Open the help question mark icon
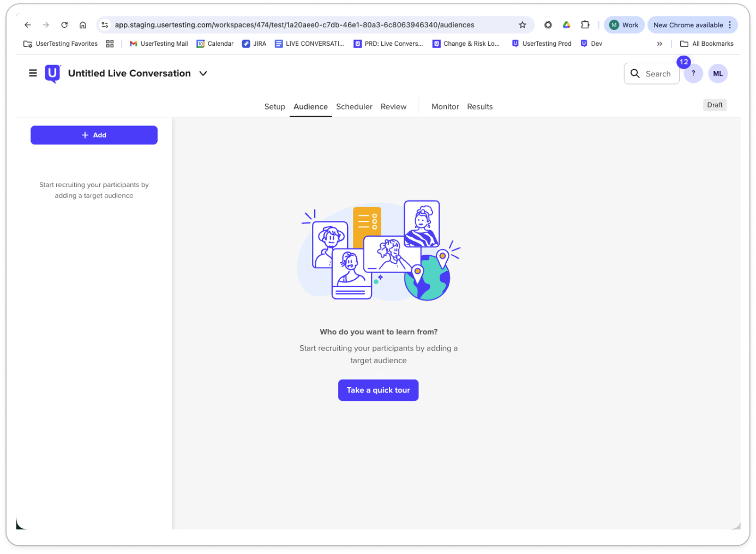Viewport: 756px width, 554px height. coord(693,74)
